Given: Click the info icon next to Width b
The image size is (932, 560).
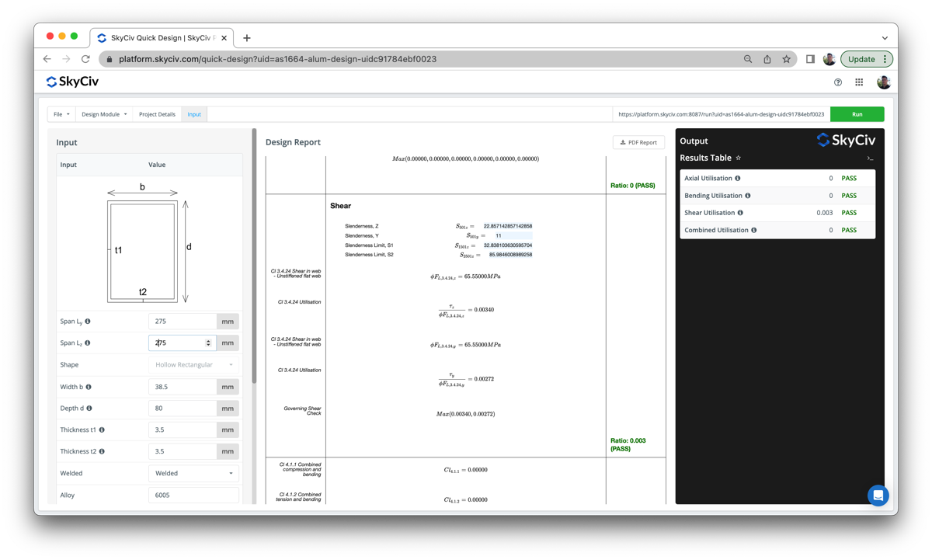Looking at the screenshot, I should pyautogui.click(x=89, y=387).
